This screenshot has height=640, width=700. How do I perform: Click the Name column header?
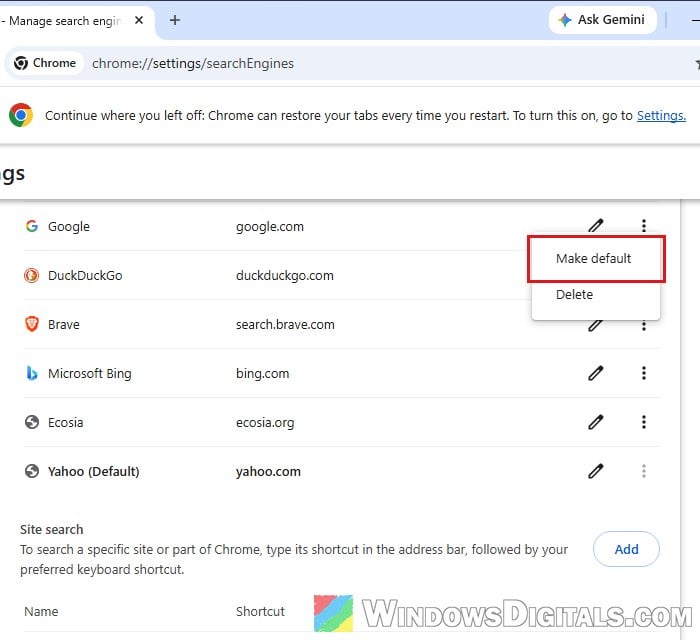pos(41,611)
